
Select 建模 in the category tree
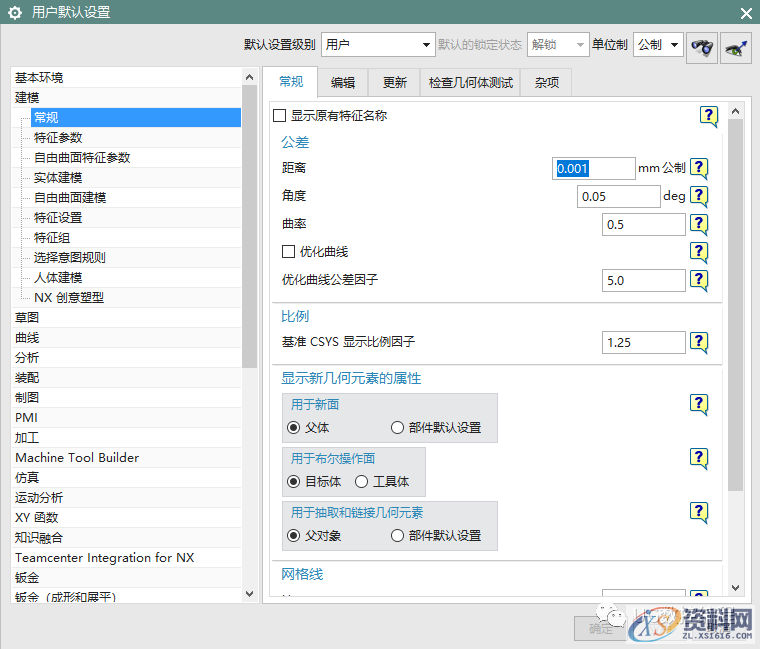tap(126, 97)
